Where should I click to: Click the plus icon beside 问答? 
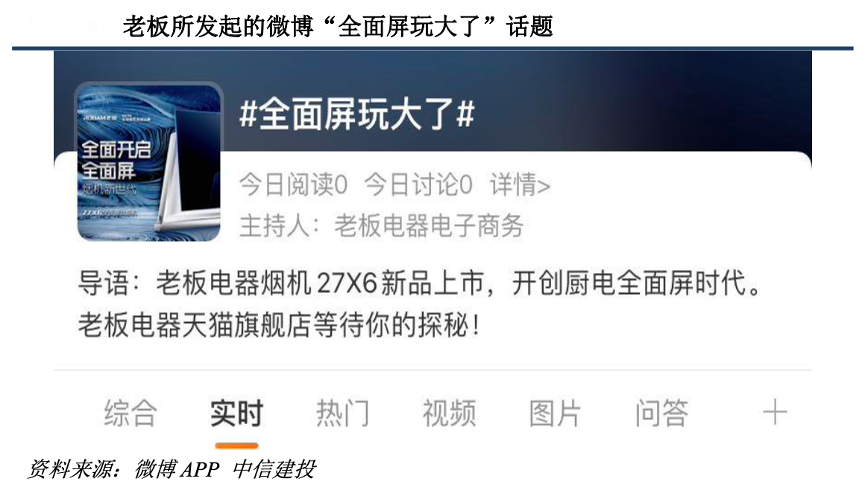click(774, 413)
